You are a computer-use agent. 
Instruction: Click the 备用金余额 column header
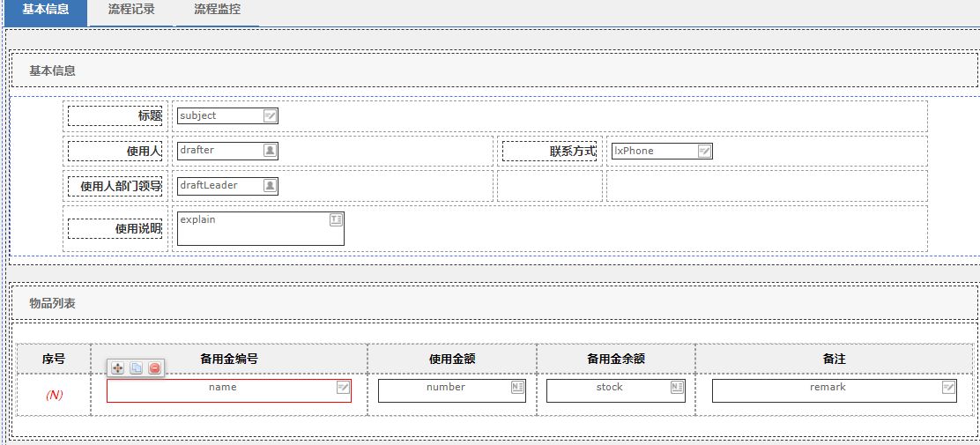pyautogui.click(x=616, y=359)
